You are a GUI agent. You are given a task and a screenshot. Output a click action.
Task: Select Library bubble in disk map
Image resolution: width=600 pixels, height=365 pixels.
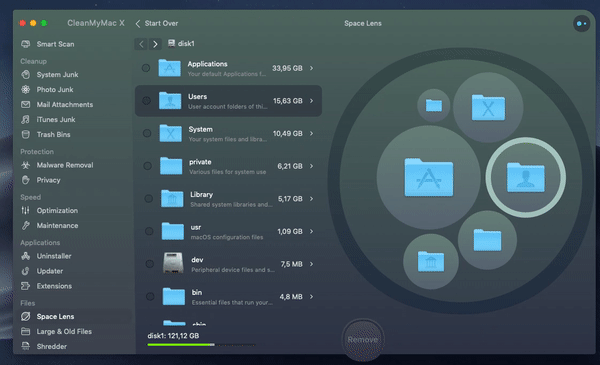(431, 262)
